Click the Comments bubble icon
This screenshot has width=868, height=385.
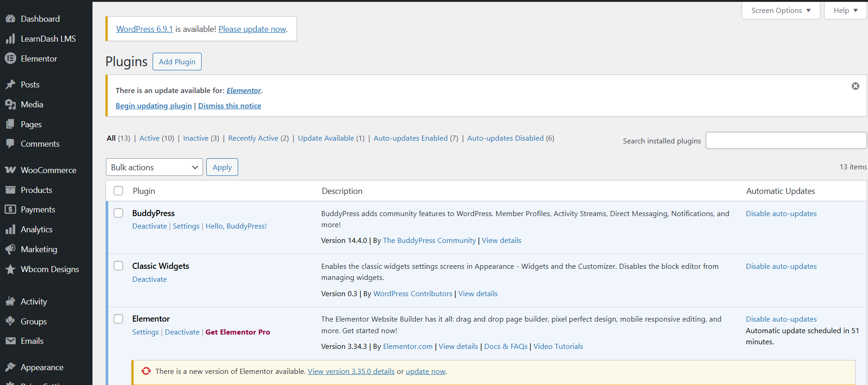(x=10, y=144)
